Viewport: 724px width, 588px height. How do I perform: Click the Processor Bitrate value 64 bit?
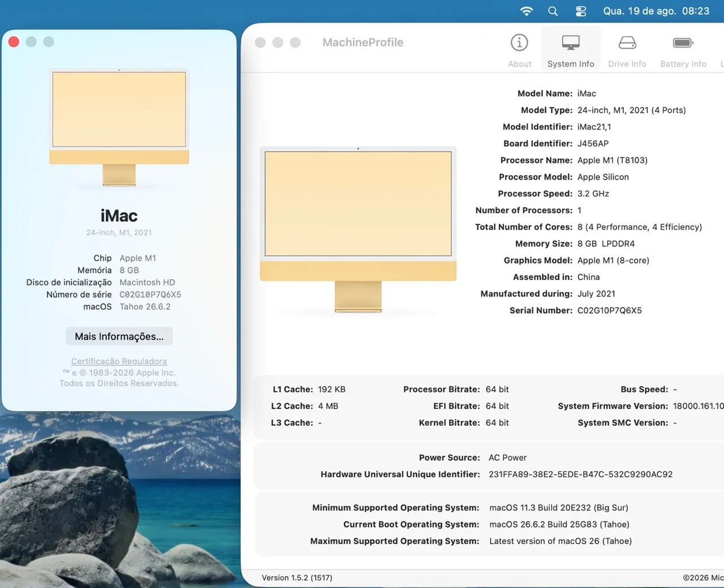click(x=497, y=390)
